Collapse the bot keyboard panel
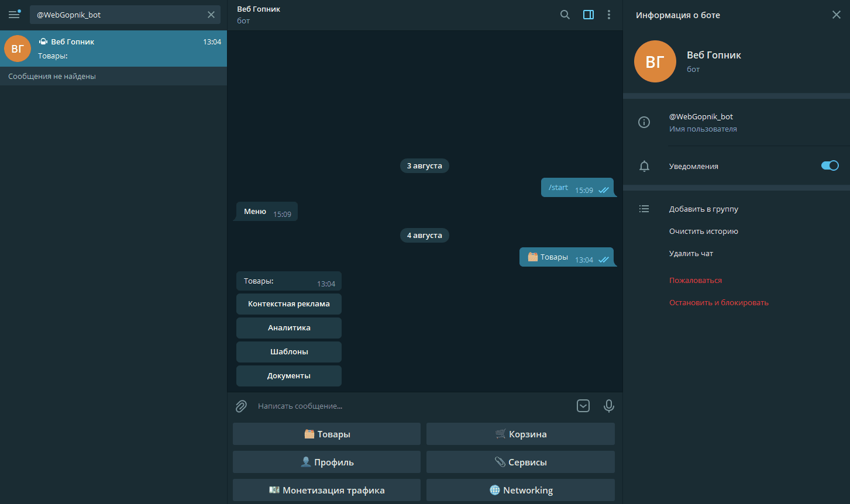This screenshot has height=504, width=850. [583, 406]
